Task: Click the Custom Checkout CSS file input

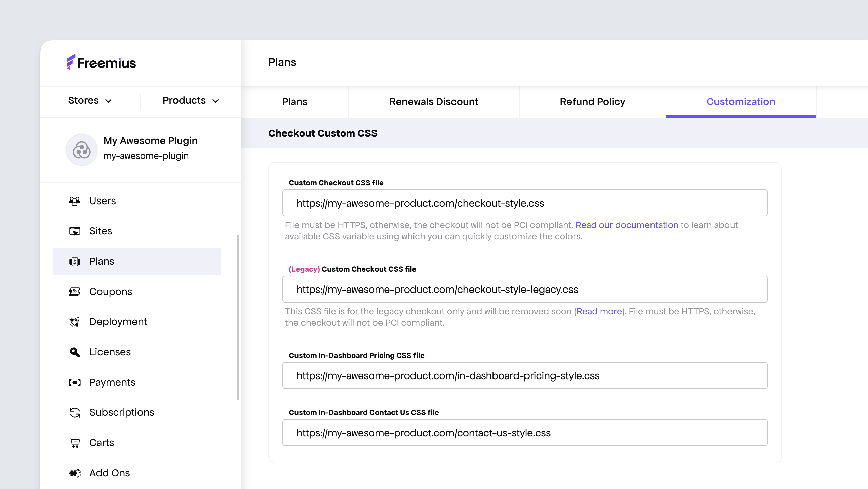Action: click(525, 203)
